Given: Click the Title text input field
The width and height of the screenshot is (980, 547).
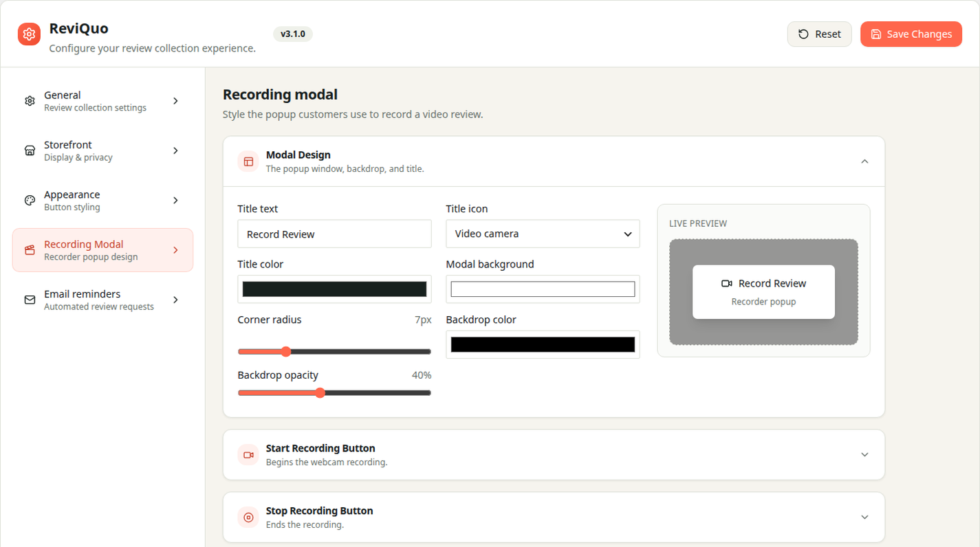Looking at the screenshot, I should click(334, 234).
